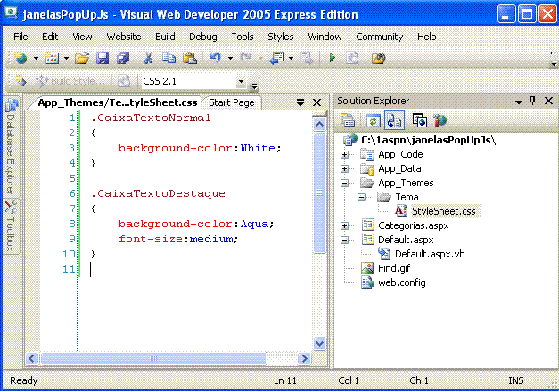Click the vertical scrollbar thumb in editor
This screenshot has height=392, width=559.
click(x=319, y=192)
